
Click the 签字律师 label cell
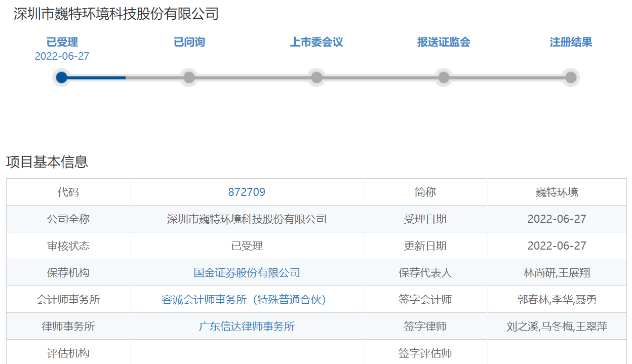(425, 327)
